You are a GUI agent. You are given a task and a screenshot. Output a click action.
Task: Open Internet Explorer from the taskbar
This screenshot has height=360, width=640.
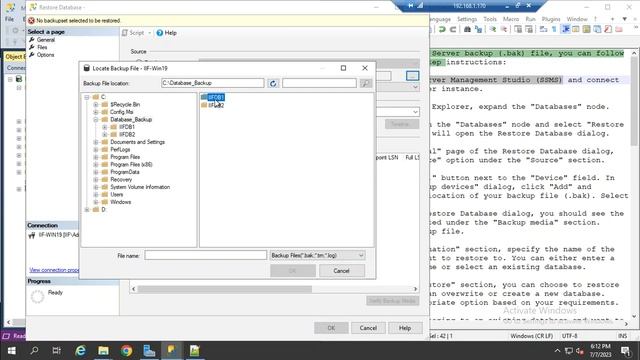[80, 351]
